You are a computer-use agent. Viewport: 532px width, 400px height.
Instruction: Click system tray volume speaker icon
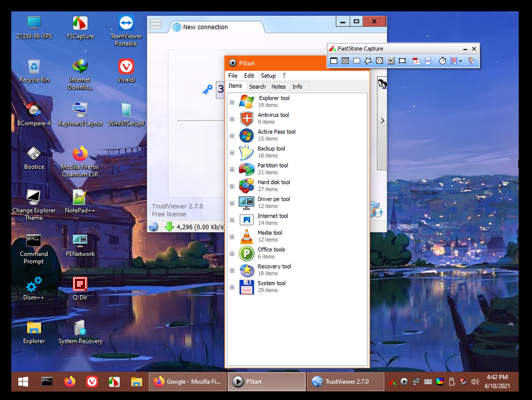tap(475, 381)
